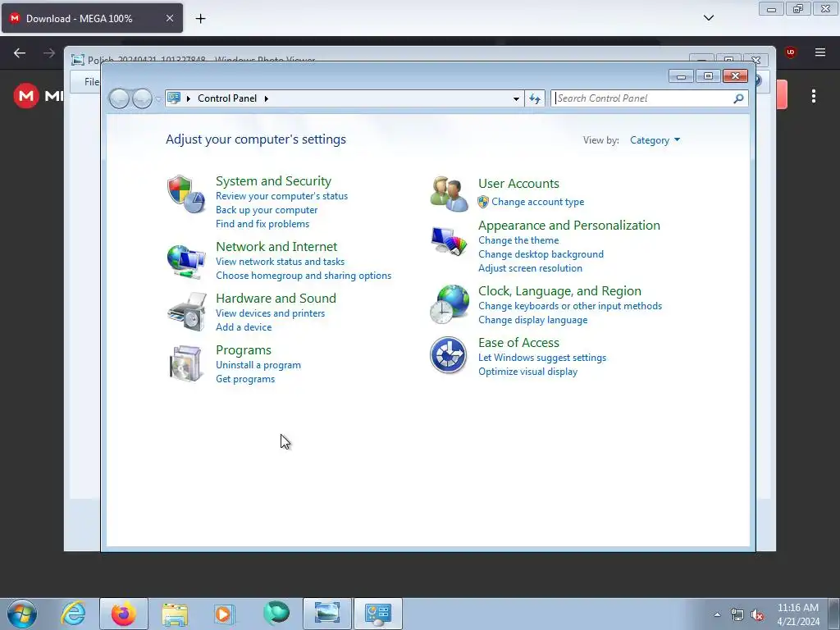Open recent pages dropdown beside nav buttons
Viewport: 840px width, 630px height.
tap(158, 98)
